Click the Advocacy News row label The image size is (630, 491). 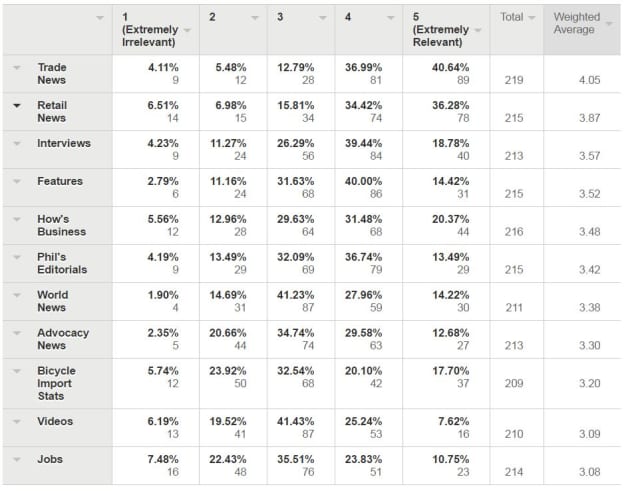pos(62,339)
